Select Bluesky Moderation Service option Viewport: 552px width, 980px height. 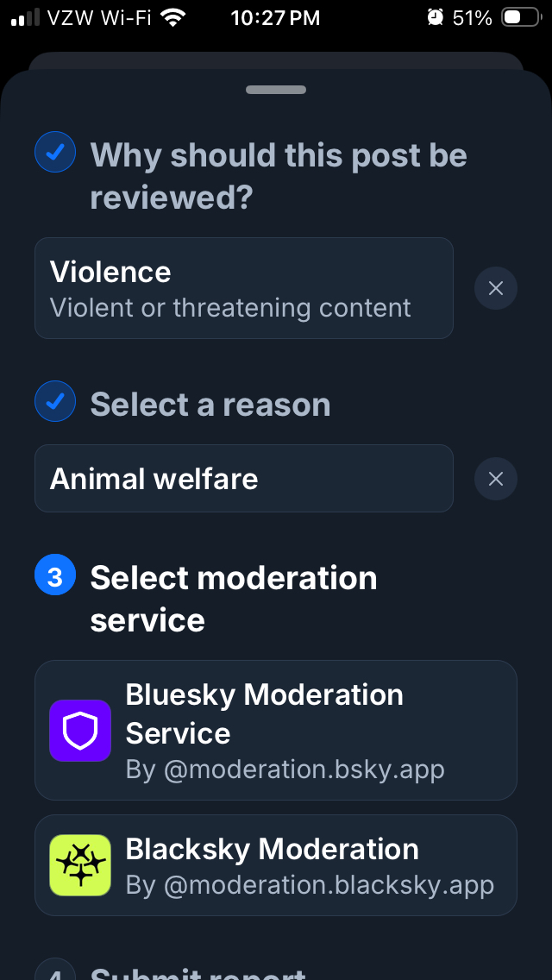tap(276, 730)
